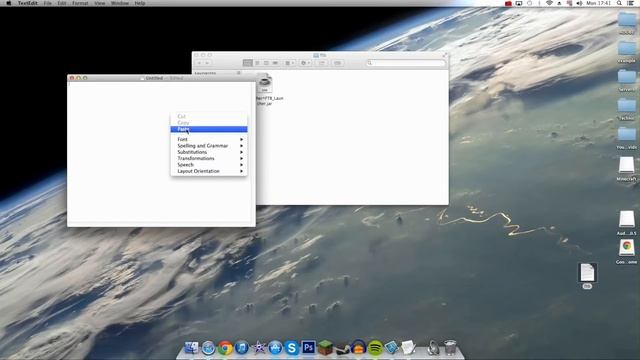Click the volume icon in menu bar
Viewport: 640px width, 360px height.
[x=579, y=3]
